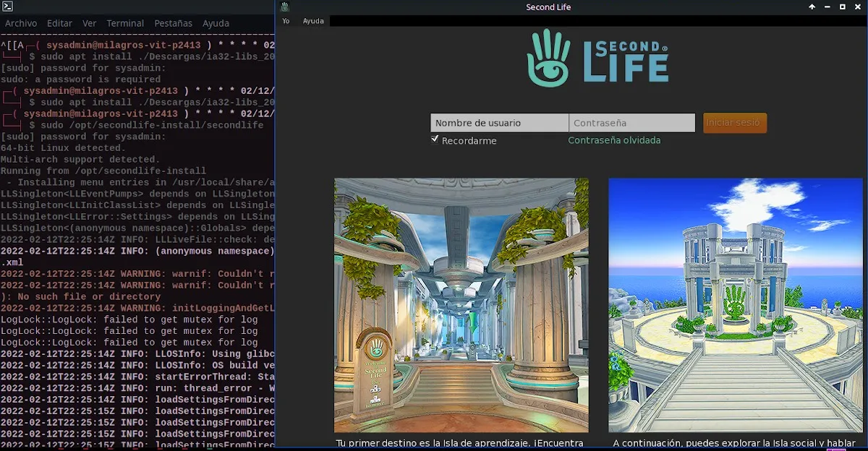868x451 pixels.
Task: Click the 'startErrorThread' log line
Action: click(x=137, y=377)
